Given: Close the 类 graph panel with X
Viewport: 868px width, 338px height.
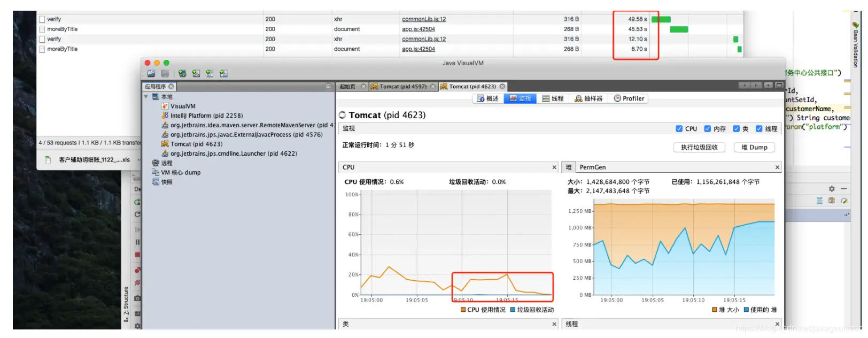Looking at the screenshot, I should click(554, 324).
